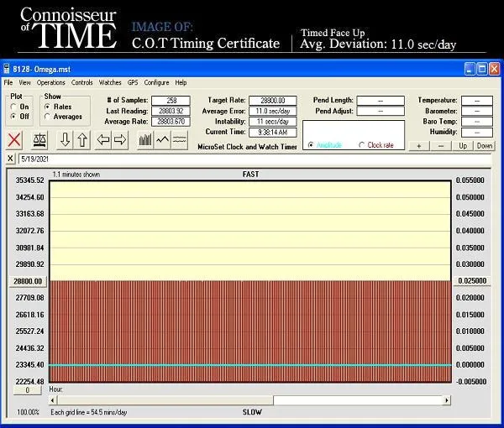The image size is (504, 428).
Task: Click the small X beside the date field
Action: click(x=10, y=159)
